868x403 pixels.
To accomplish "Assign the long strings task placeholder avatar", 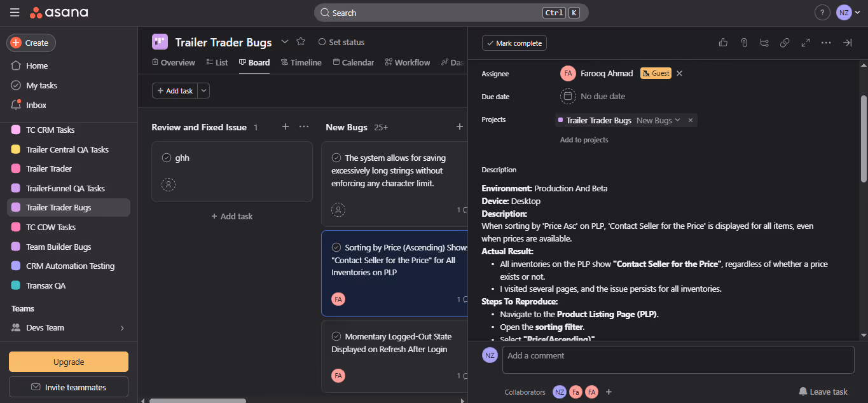I will point(338,210).
